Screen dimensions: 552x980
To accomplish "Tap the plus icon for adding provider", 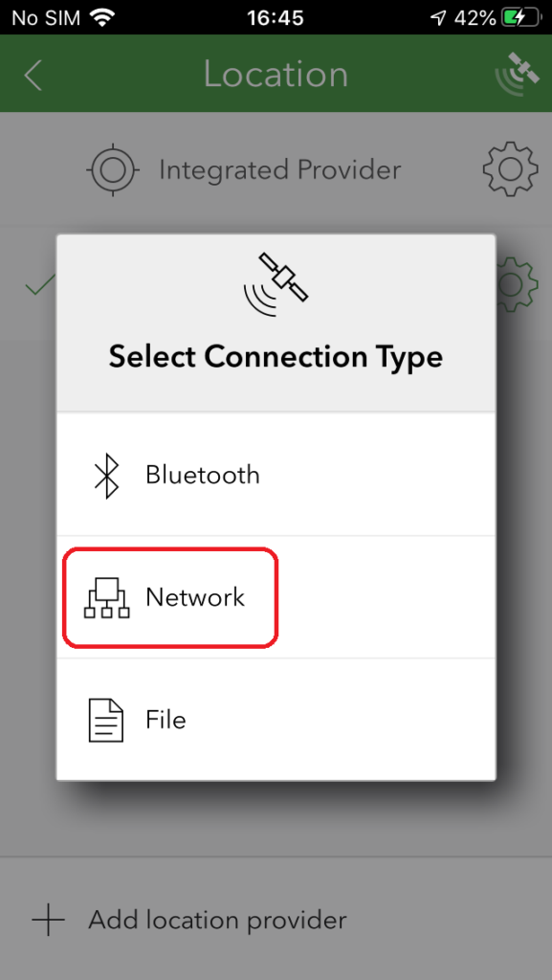I will coord(48,920).
